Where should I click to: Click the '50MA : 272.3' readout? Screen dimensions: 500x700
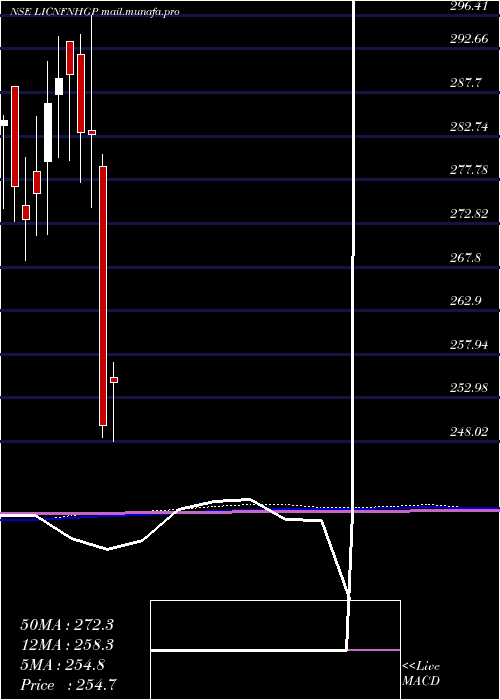click(67, 625)
